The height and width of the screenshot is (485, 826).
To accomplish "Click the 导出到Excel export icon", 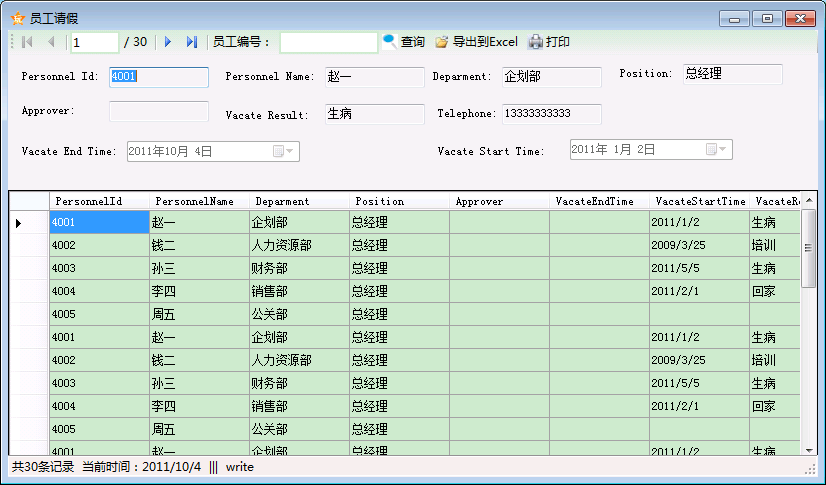I will [441, 42].
